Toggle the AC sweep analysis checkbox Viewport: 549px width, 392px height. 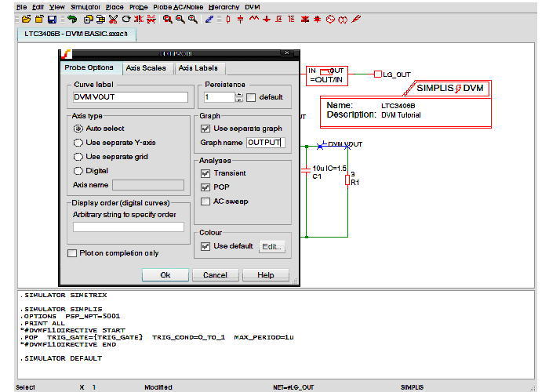coord(205,201)
